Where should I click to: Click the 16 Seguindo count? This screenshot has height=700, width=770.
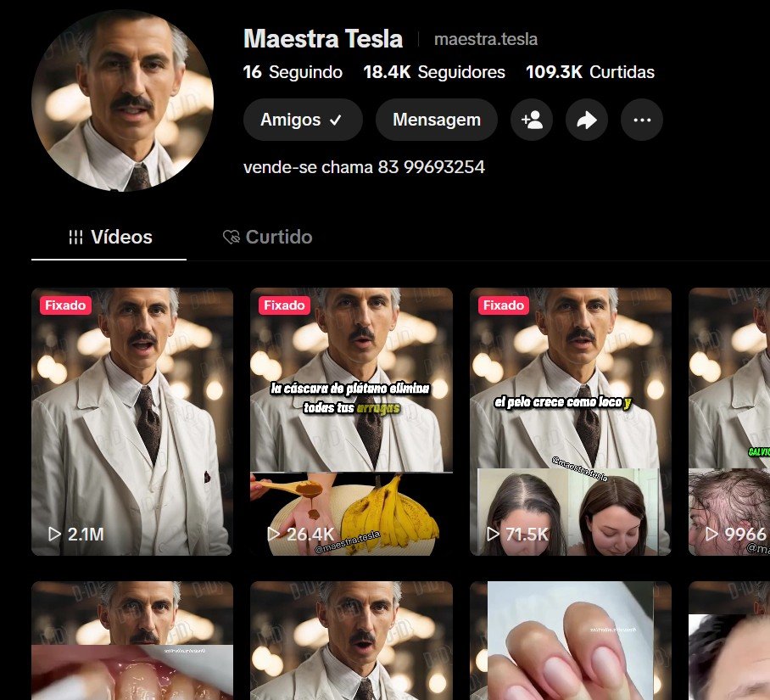(x=293, y=73)
